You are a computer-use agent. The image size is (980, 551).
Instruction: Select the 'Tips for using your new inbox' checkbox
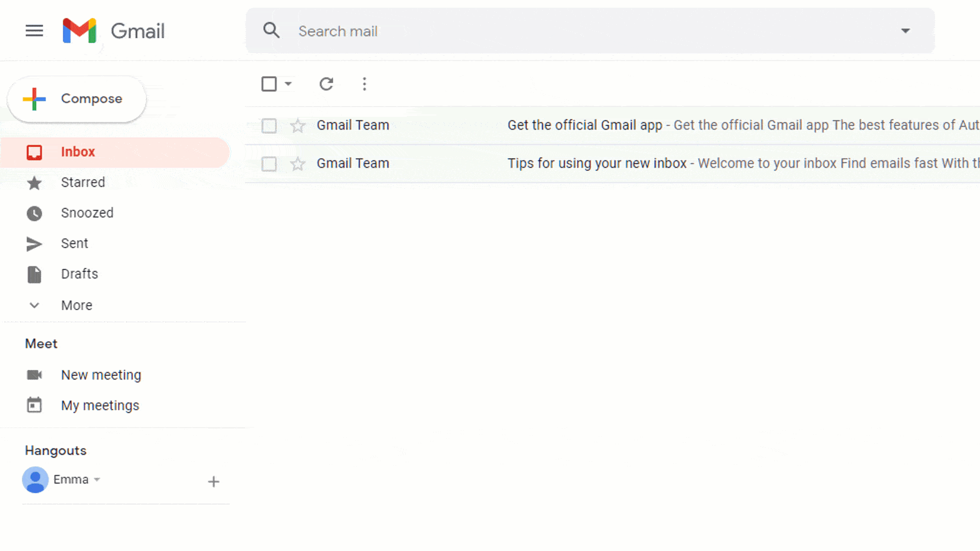(x=269, y=164)
